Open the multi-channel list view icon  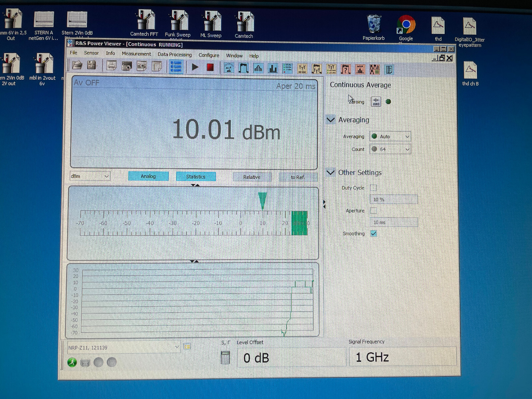(287, 68)
